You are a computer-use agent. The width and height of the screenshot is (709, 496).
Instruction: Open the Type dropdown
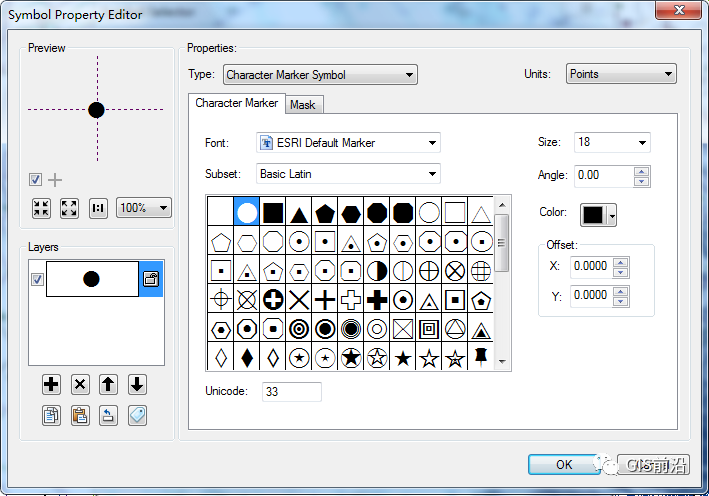(x=320, y=75)
